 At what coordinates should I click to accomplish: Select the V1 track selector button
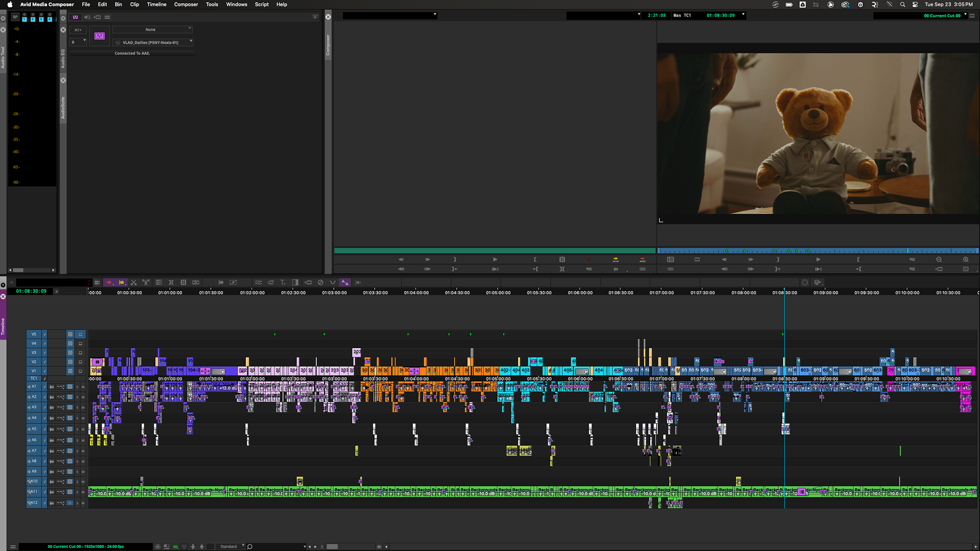[34, 371]
